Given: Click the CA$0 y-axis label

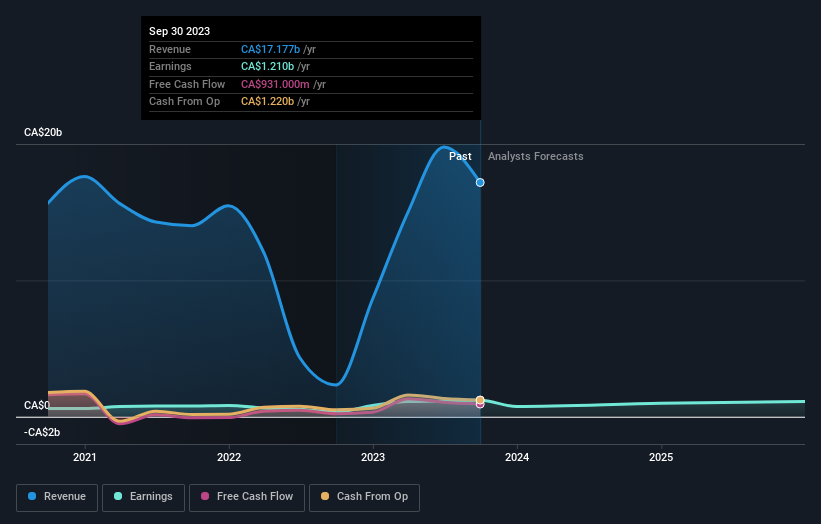Looking at the screenshot, I should coord(37,405).
